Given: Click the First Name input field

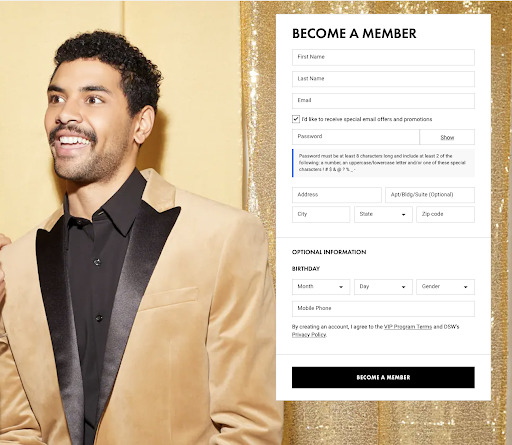Looking at the screenshot, I should 383,57.
